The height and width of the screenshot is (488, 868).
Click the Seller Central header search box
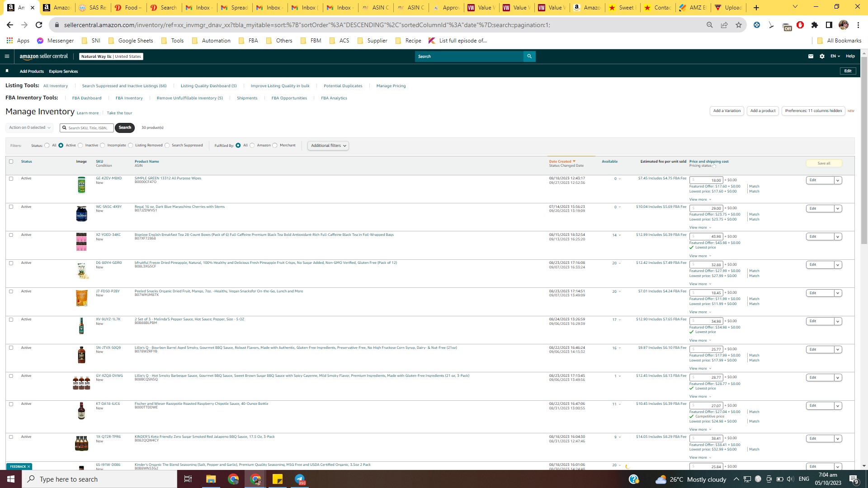469,56
